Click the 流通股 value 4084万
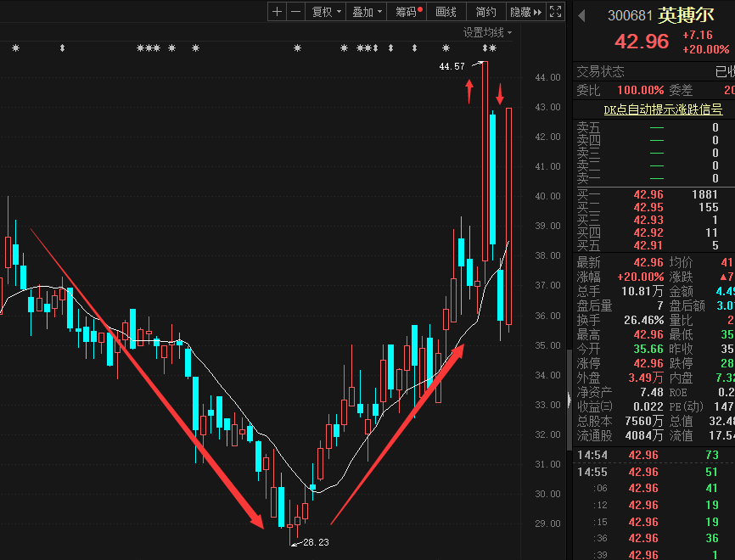The width and height of the screenshot is (735, 560). pyautogui.click(x=644, y=435)
